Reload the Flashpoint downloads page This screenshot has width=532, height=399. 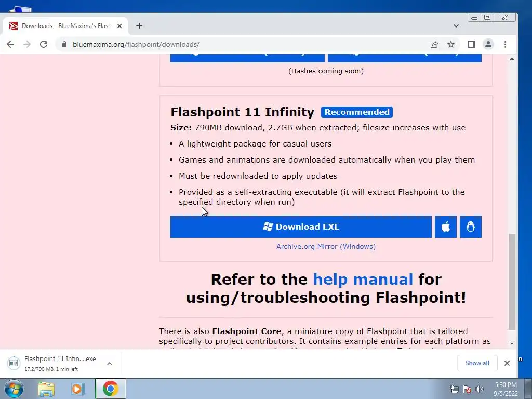(44, 44)
